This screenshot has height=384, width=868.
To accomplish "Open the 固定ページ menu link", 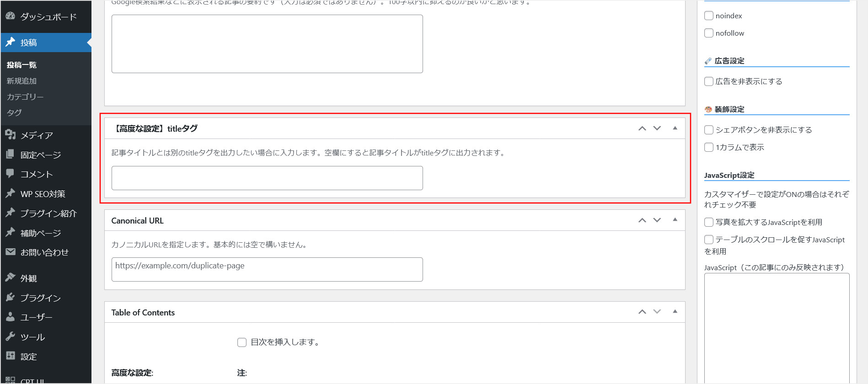I will pos(40,155).
